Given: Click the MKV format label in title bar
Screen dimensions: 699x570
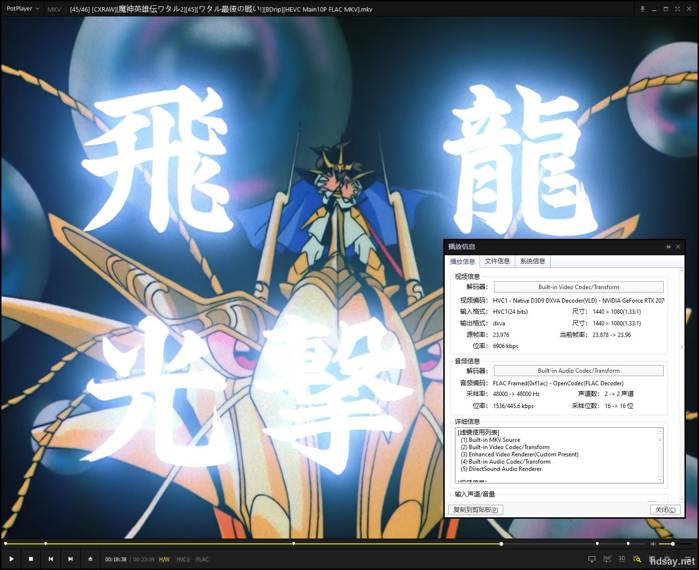Looking at the screenshot, I should pyautogui.click(x=54, y=9).
